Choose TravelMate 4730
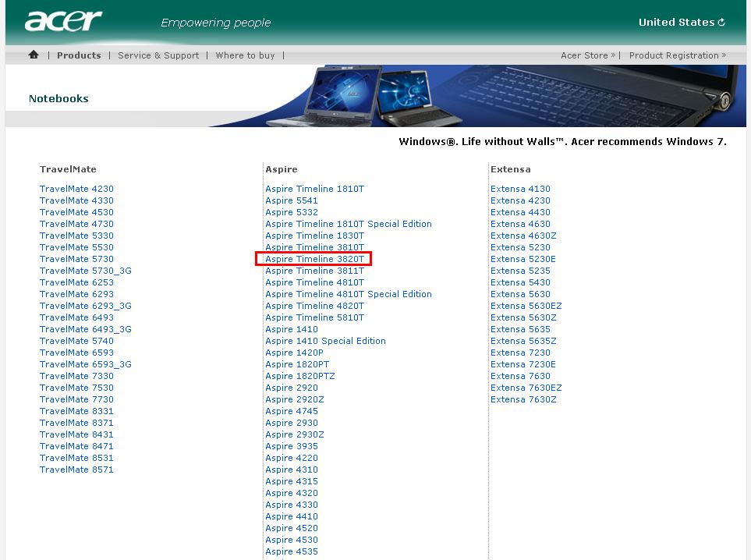The width and height of the screenshot is (751, 560). [x=76, y=224]
